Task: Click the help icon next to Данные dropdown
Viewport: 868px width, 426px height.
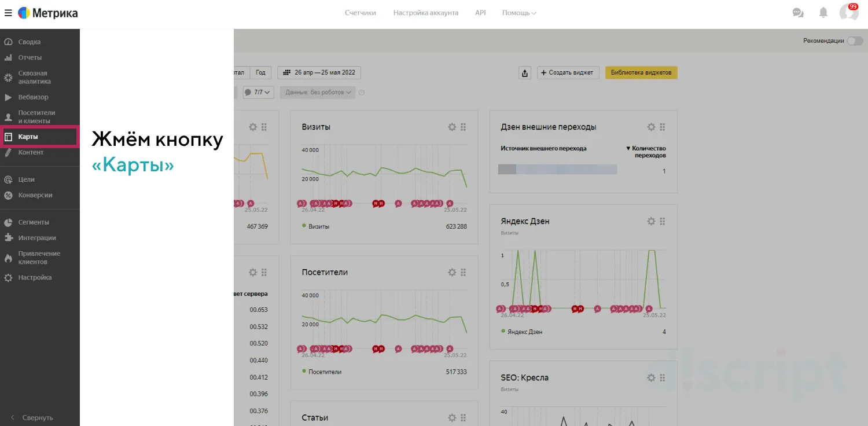Action: [362, 93]
